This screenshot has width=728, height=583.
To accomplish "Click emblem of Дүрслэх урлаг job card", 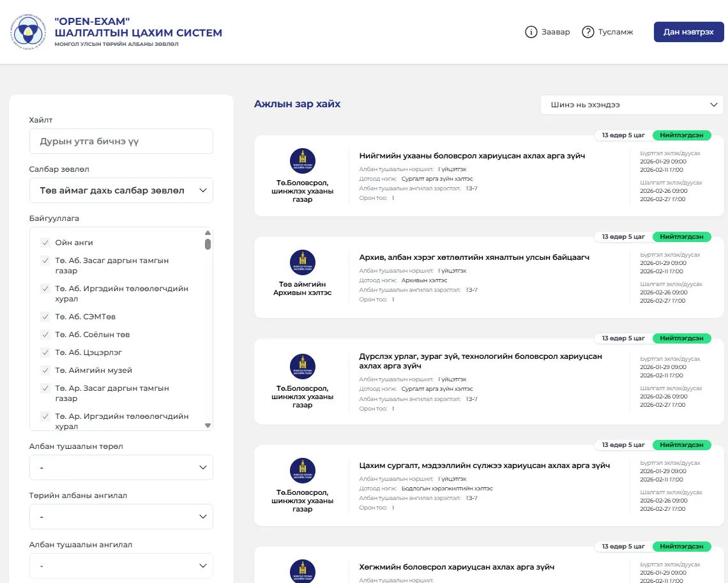I will click(302, 367).
